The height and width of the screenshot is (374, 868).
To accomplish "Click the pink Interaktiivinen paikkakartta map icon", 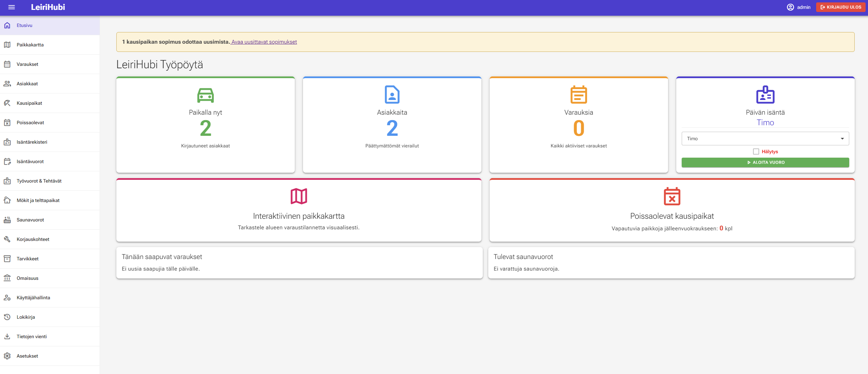I will (x=299, y=196).
